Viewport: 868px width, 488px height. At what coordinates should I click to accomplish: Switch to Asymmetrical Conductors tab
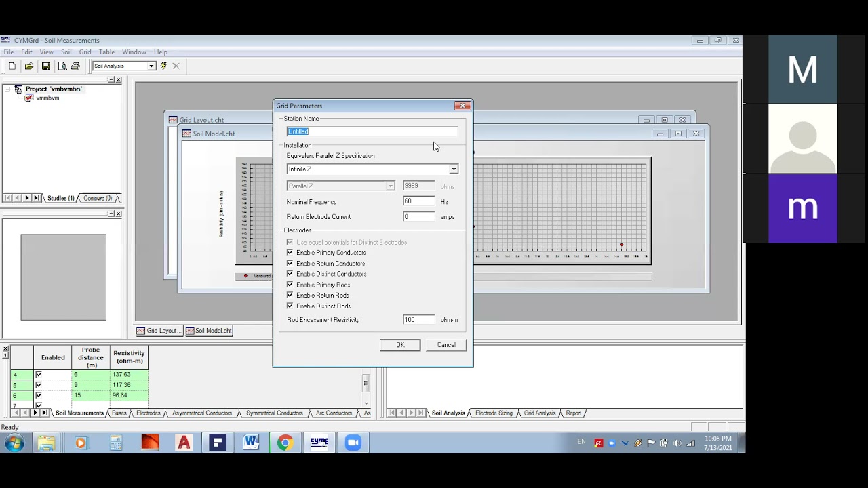(x=202, y=413)
